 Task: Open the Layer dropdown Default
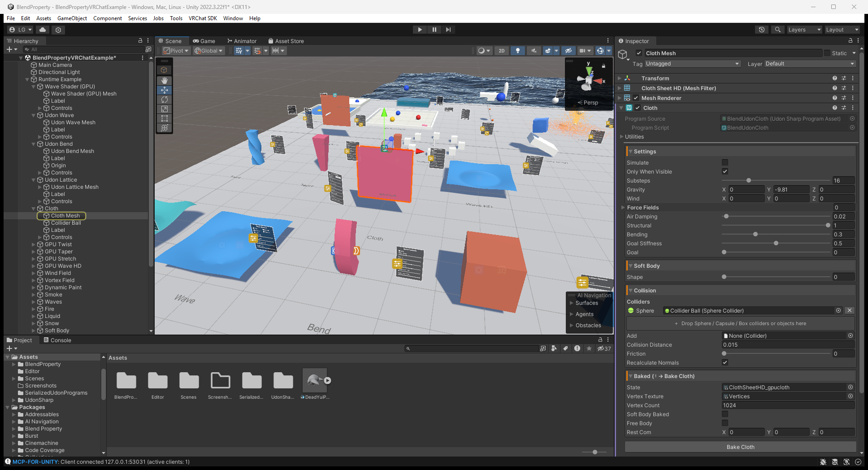coord(810,64)
